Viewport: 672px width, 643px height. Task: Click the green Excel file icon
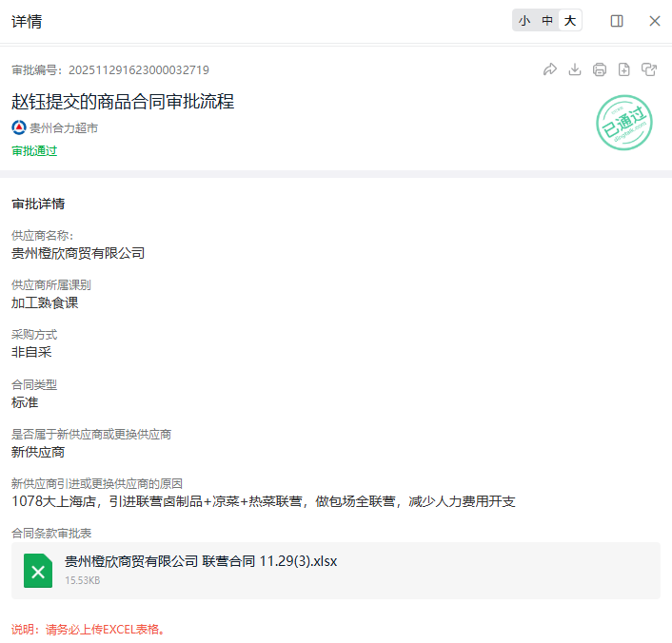(38, 571)
